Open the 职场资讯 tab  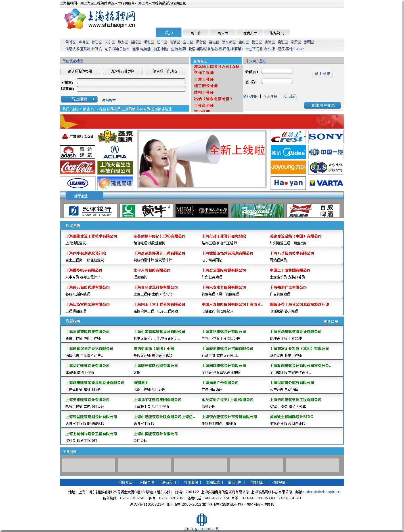pos(277,33)
